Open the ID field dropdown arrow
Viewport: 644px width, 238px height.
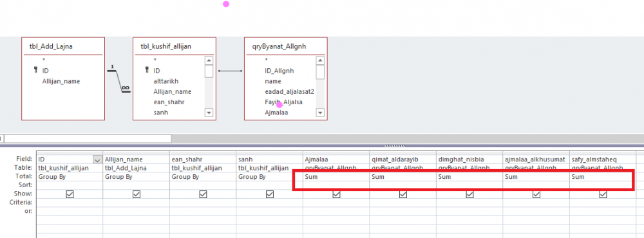tap(98, 160)
